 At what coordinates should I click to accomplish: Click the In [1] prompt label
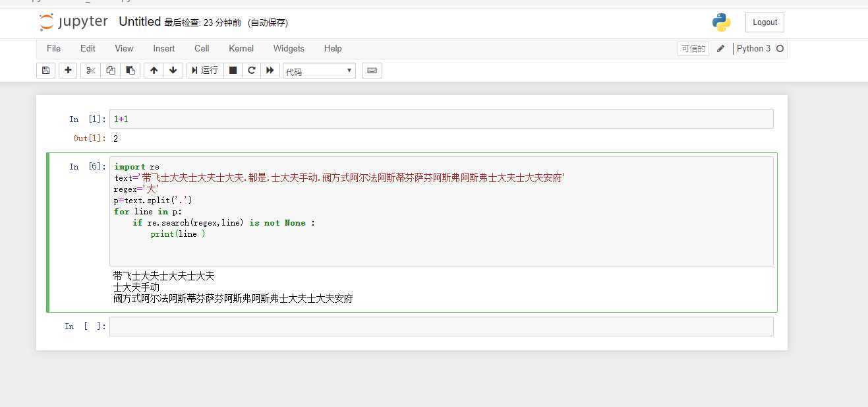pyautogui.click(x=88, y=119)
